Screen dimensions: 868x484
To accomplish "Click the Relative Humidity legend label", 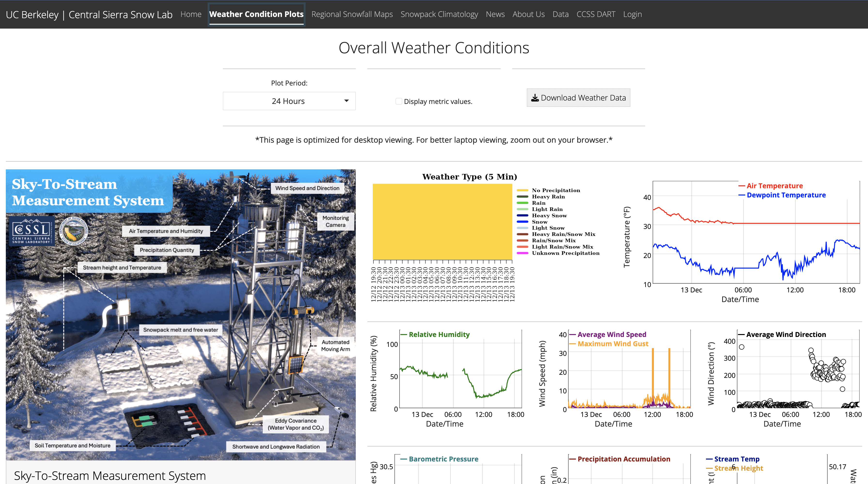I will click(439, 335).
